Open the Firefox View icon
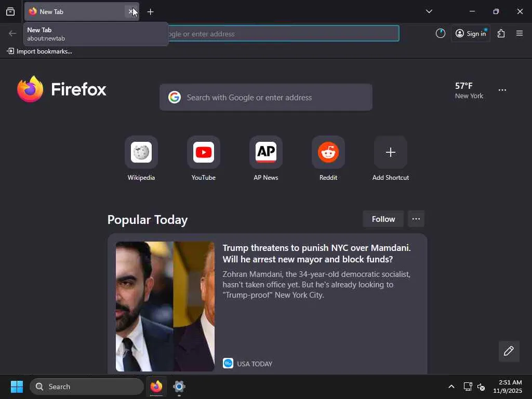The width and height of the screenshot is (532, 399). [10, 12]
